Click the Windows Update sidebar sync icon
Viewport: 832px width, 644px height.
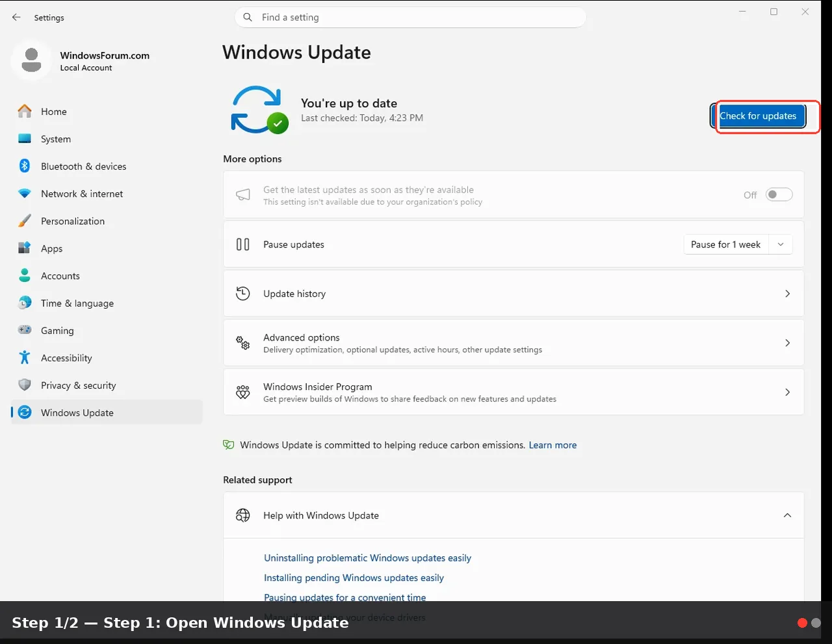[x=25, y=412]
